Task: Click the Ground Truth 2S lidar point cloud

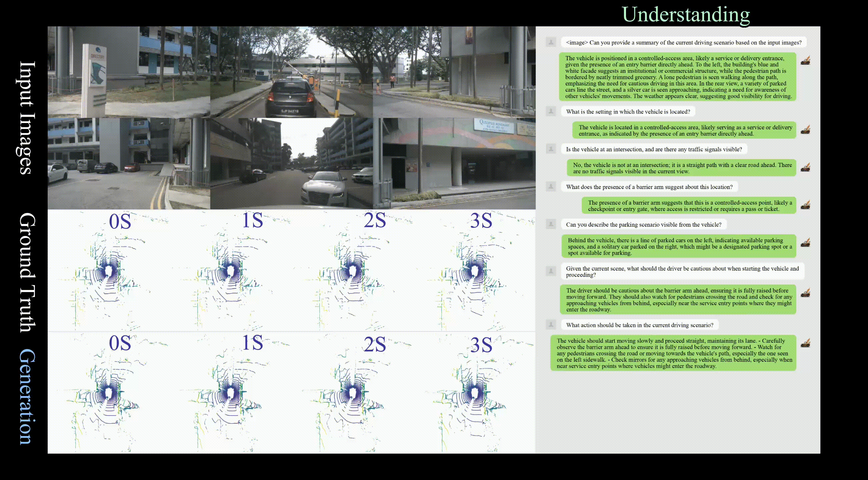Action: [x=353, y=271]
